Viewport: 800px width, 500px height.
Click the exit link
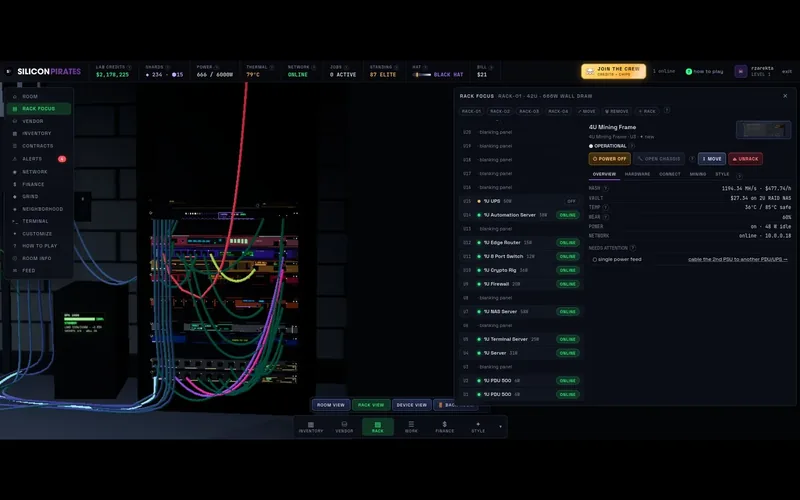[x=787, y=71]
